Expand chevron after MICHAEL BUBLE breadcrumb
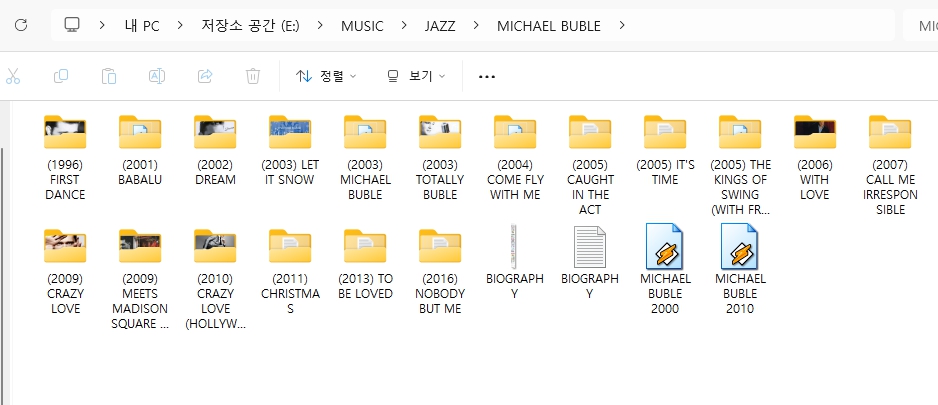Image resolution: width=938 pixels, height=405 pixels. (622, 25)
